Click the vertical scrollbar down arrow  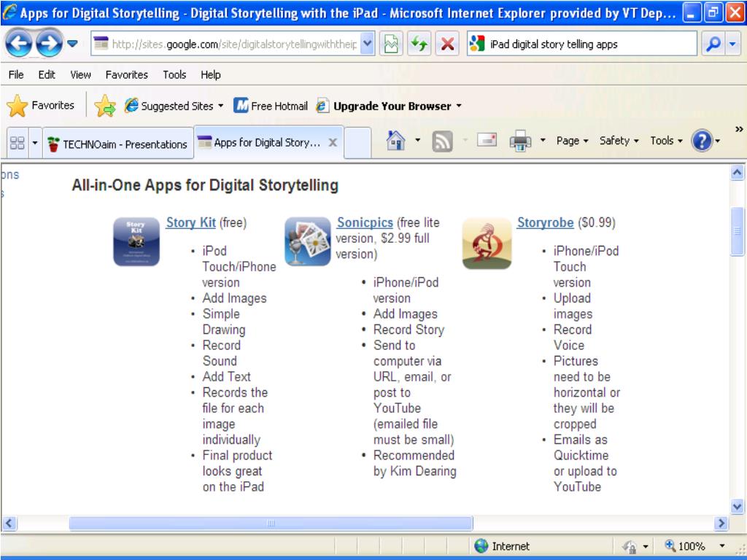pos(737,506)
